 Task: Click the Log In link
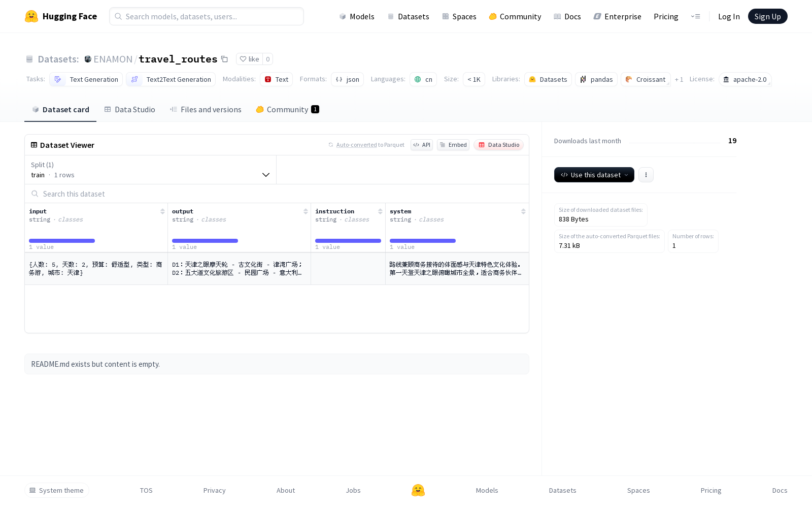pyautogui.click(x=729, y=16)
